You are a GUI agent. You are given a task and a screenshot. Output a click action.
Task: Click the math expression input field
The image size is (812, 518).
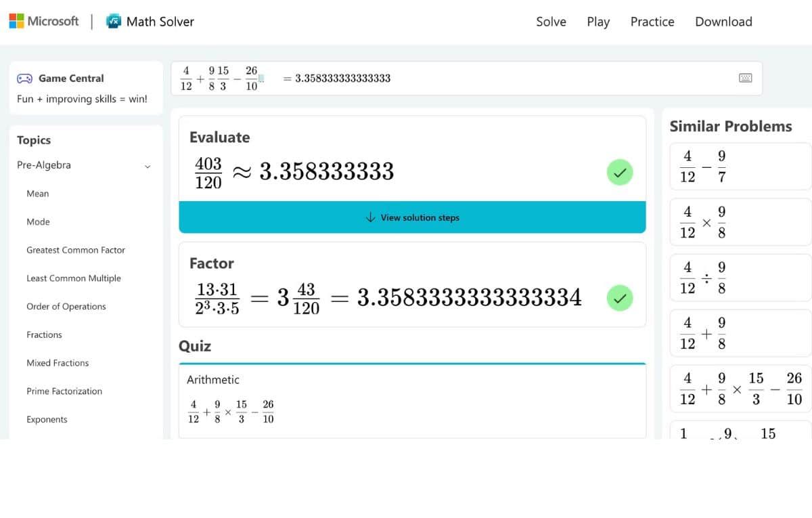474,78
